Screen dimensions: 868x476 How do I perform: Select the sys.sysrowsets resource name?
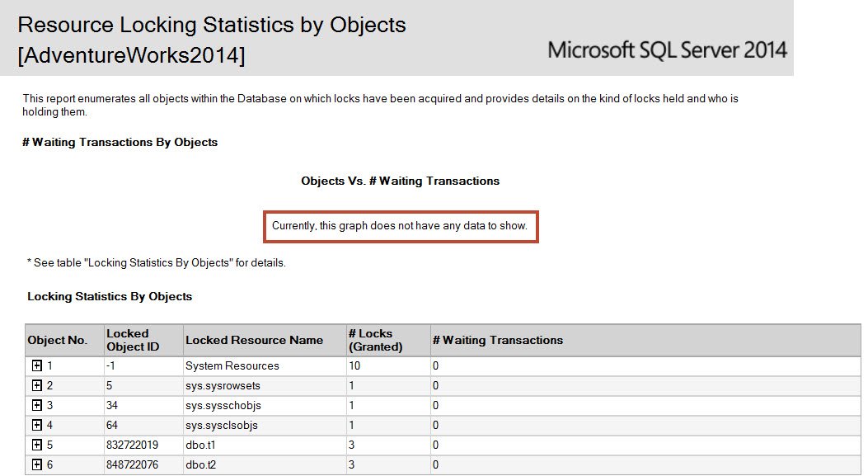pos(223,386)
